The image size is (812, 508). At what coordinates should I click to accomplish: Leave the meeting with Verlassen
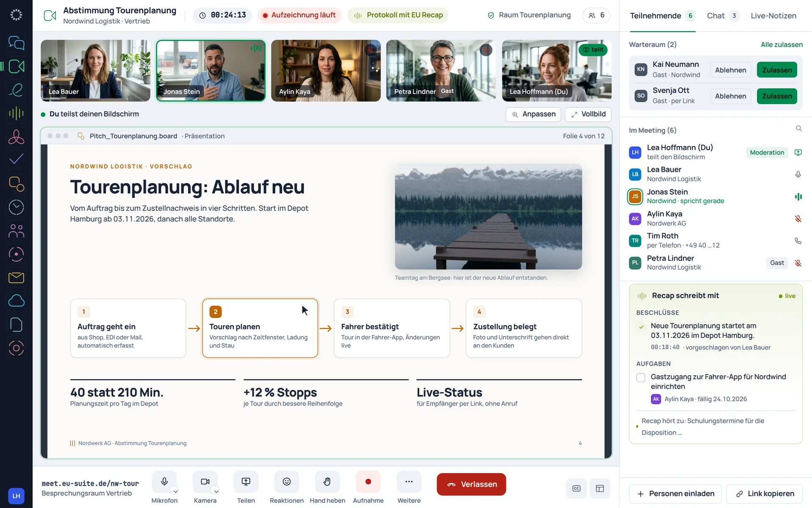tap(471, 484)
